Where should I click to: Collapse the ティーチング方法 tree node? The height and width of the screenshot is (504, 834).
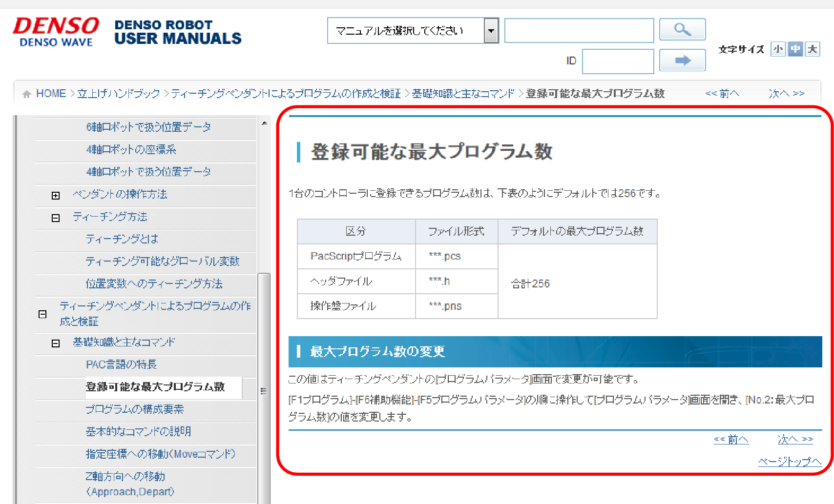point(56,218)
